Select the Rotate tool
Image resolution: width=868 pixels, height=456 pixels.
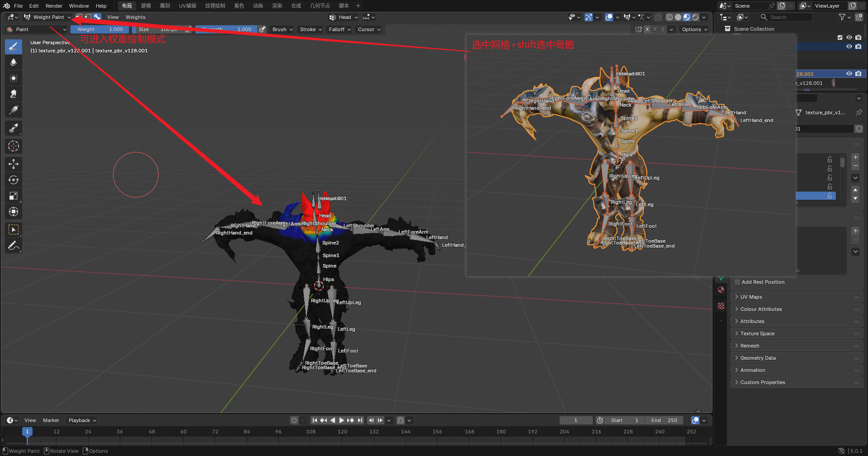click(14, 179)
